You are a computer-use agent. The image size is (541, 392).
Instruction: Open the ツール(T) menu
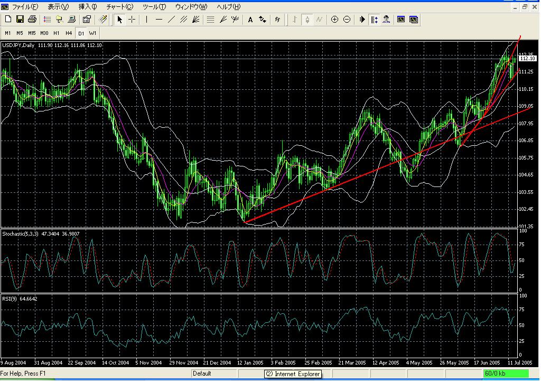[154, 7]
